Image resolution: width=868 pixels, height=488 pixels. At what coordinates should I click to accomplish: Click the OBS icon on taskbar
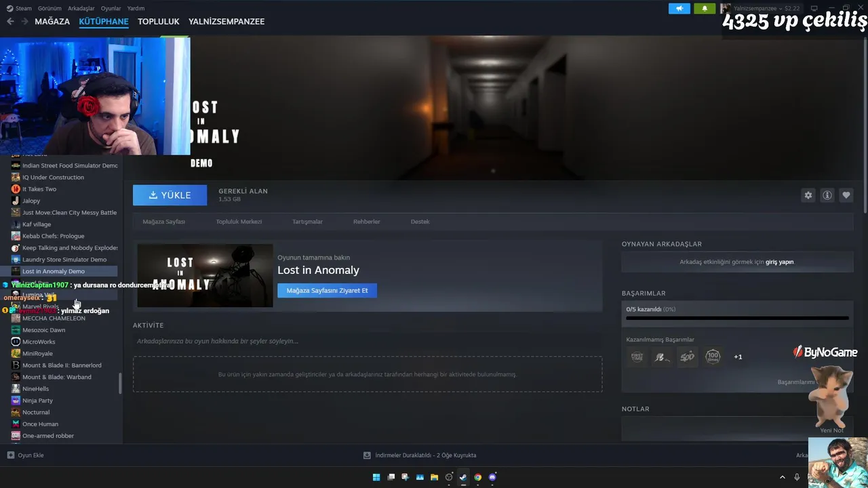pyautogui.click(x=449, y=477)
